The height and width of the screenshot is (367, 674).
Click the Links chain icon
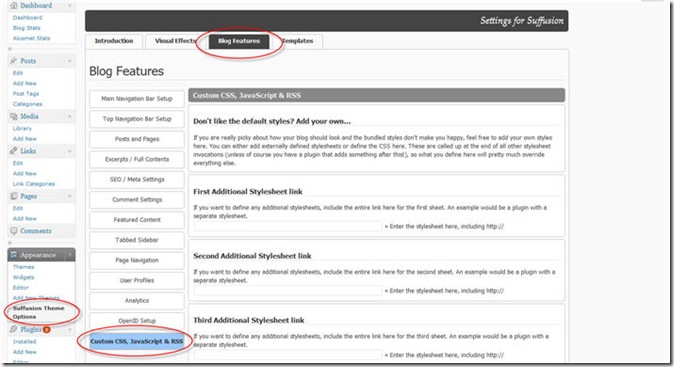[x=14, y=151]
